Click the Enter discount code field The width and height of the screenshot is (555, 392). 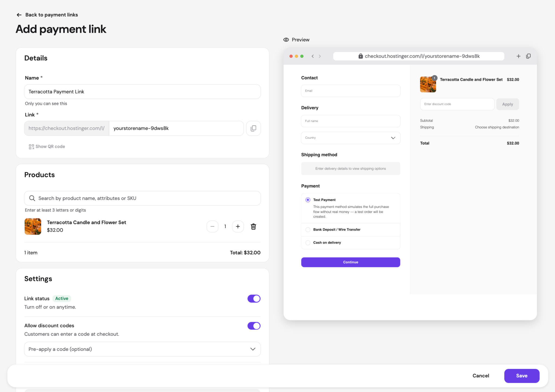point(457,104)
